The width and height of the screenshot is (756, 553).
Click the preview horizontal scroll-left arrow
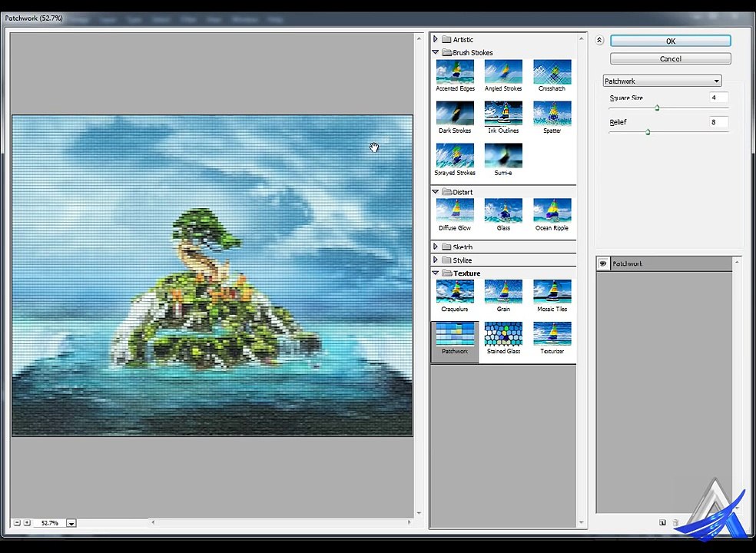click(x=154, y=522)
